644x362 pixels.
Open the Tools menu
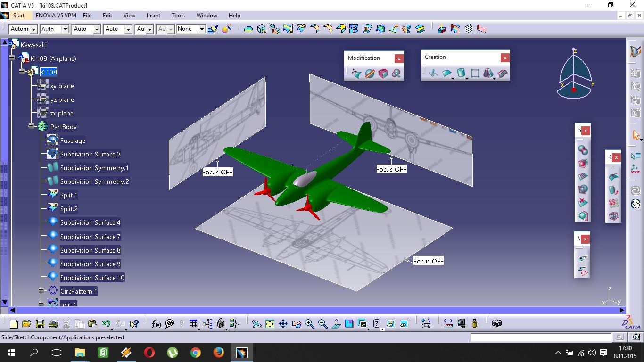click(x=178, y=16)
